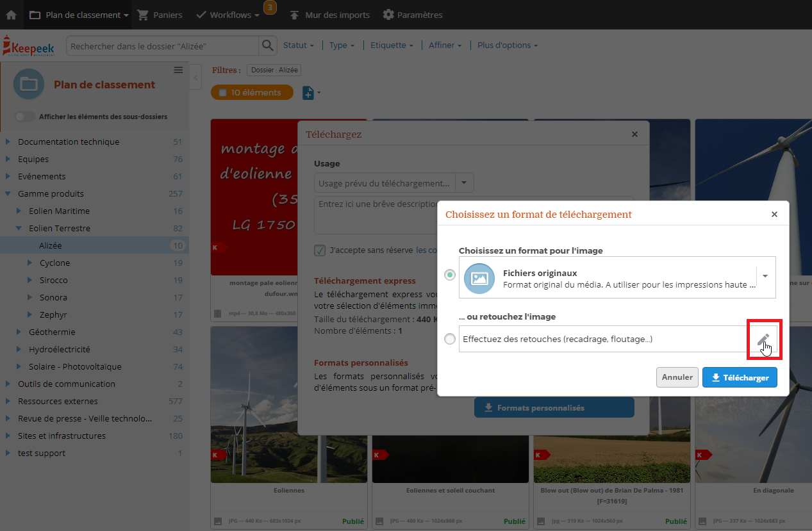Open the Fichiers originaux format dropdown arrow
The width and height of the screenshot is (812, 531).
point(765,276)
